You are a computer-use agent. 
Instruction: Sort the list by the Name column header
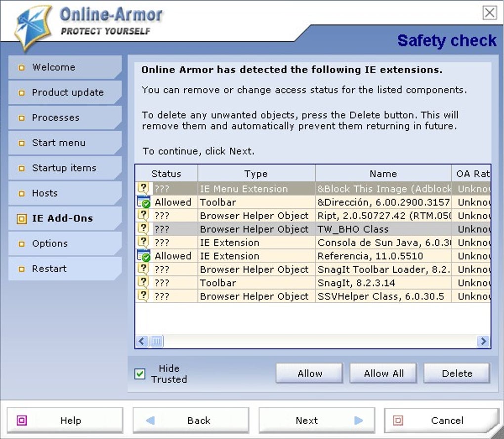click(383, 173)
